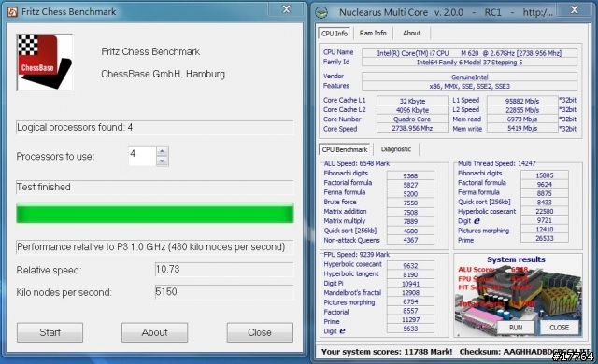The width and height of the screenshot is (598, 364).
Task: Decrease processors to use with down arrow
Action: pos(162,161)
